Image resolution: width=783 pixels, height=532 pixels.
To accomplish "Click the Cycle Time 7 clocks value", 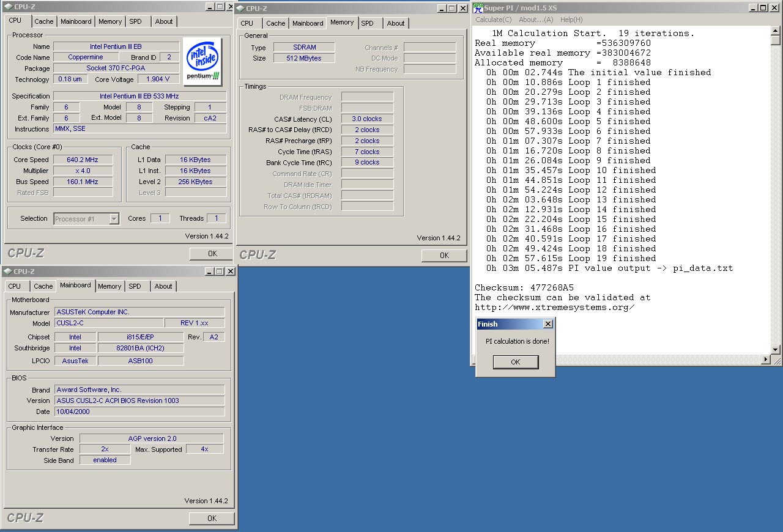I will click(x=367, y=152).
